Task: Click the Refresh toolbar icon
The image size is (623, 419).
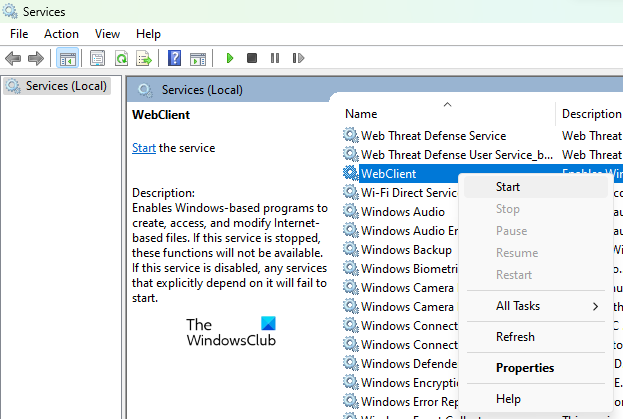Action: click(121, 58)
